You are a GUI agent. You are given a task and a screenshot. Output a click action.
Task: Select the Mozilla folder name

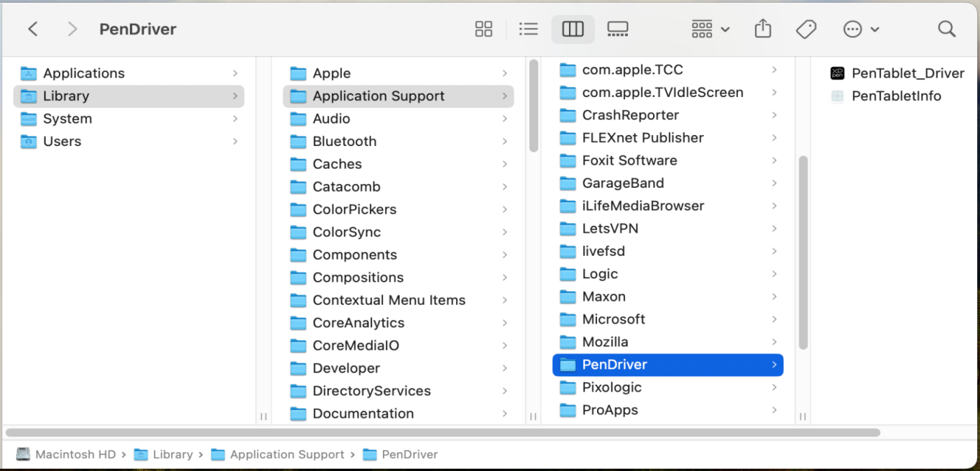point(605,342)
